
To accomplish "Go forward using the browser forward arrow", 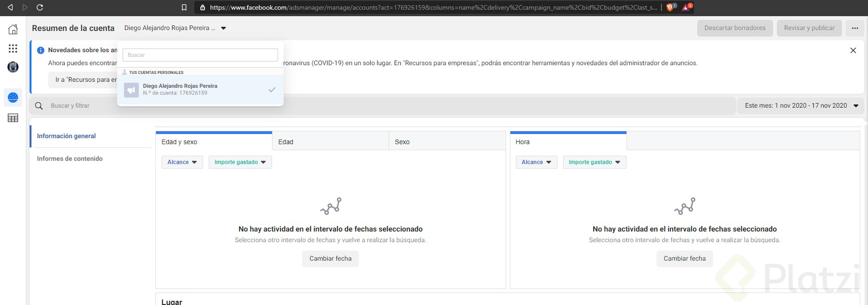I will pyautogui.click(x=25, y=7).
